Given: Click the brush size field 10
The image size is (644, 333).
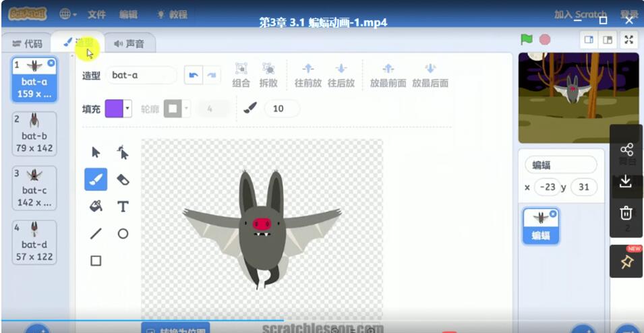Looking at the screenshot, I should 282,109.
